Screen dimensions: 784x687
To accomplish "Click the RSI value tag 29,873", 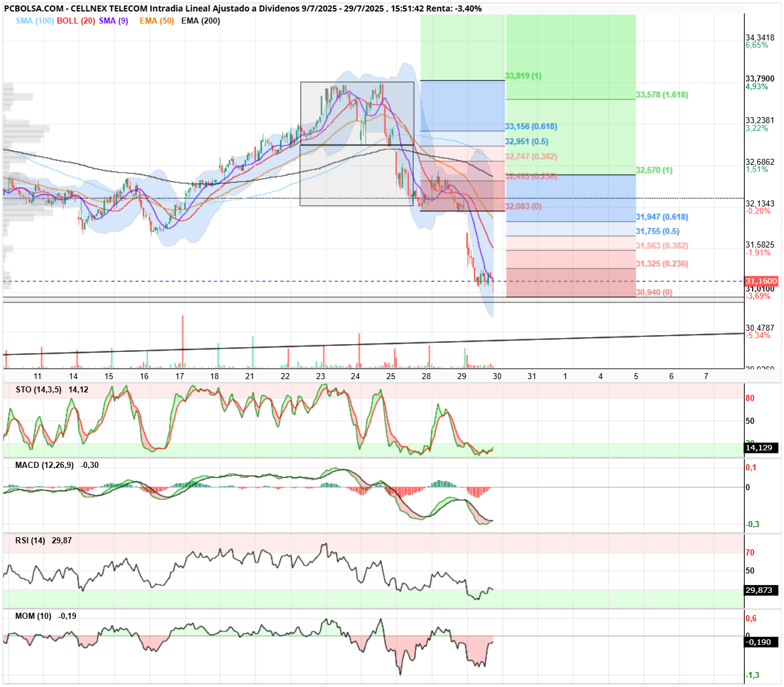I will 760,590.
